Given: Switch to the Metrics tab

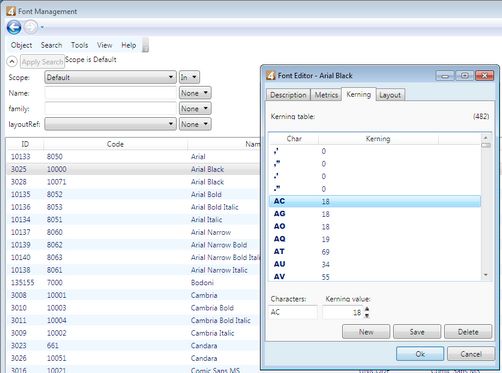Looking at the screenshot, I should point(326,95).
